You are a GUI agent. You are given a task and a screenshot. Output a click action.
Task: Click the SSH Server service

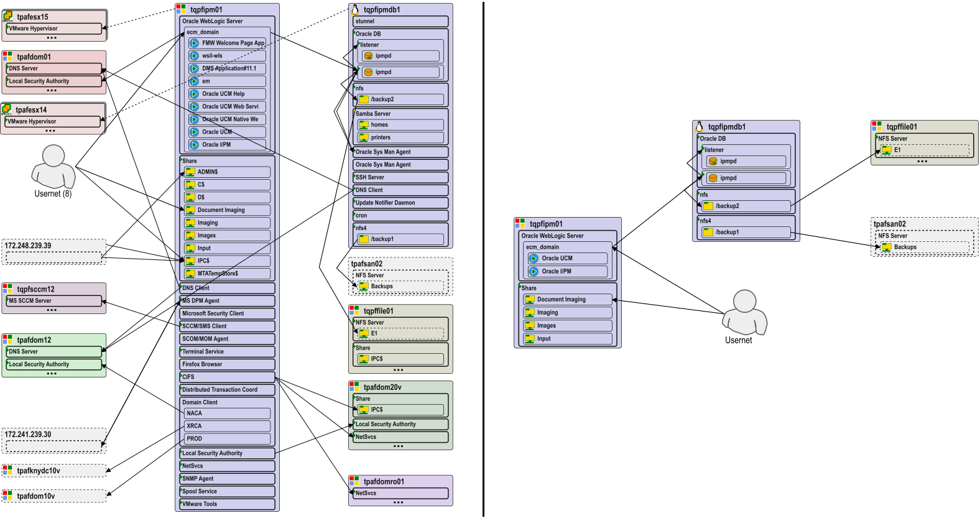coord(400,177)
